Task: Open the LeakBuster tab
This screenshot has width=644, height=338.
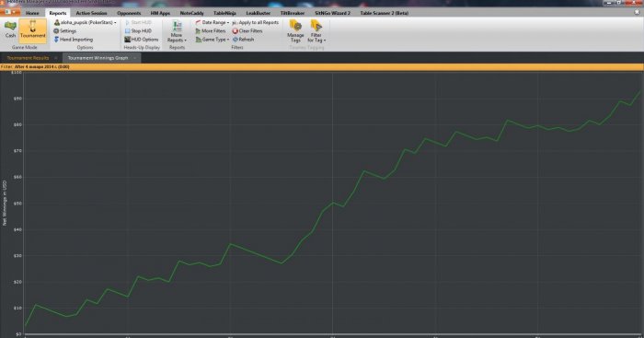Action: (258, 13)
